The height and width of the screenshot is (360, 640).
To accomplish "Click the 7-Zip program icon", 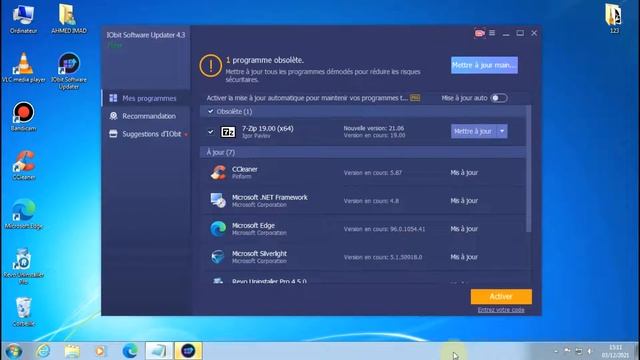I will tap(228, 132).
